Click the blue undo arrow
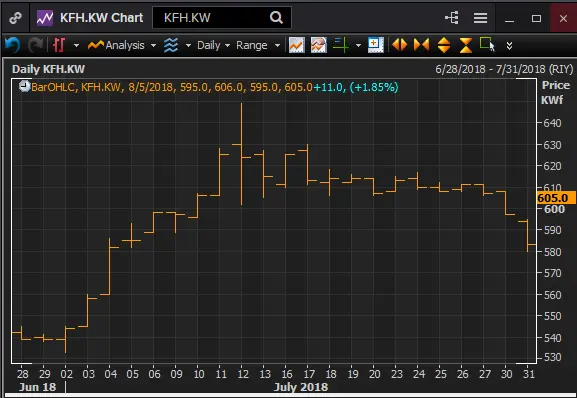Image resolution: width=577 pixels, height=398 pixels. click(x=13, y=45)
